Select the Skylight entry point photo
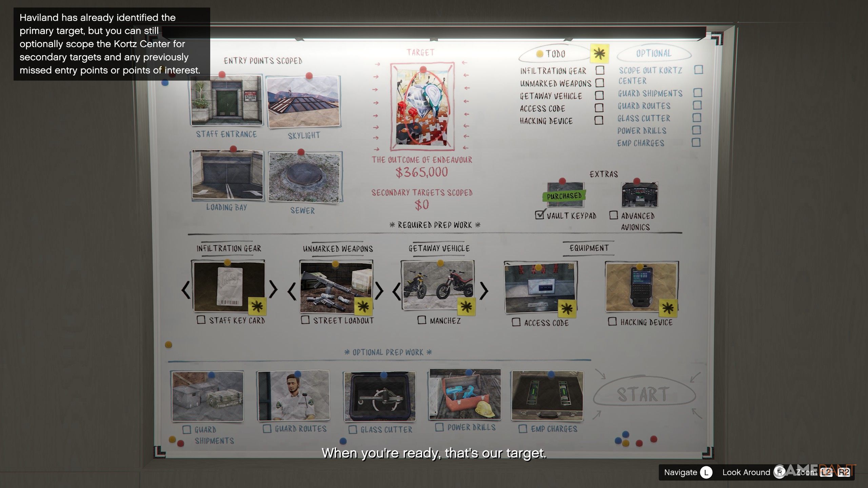Viewport: 868px width, 488px height. click(x=303, y=102)
